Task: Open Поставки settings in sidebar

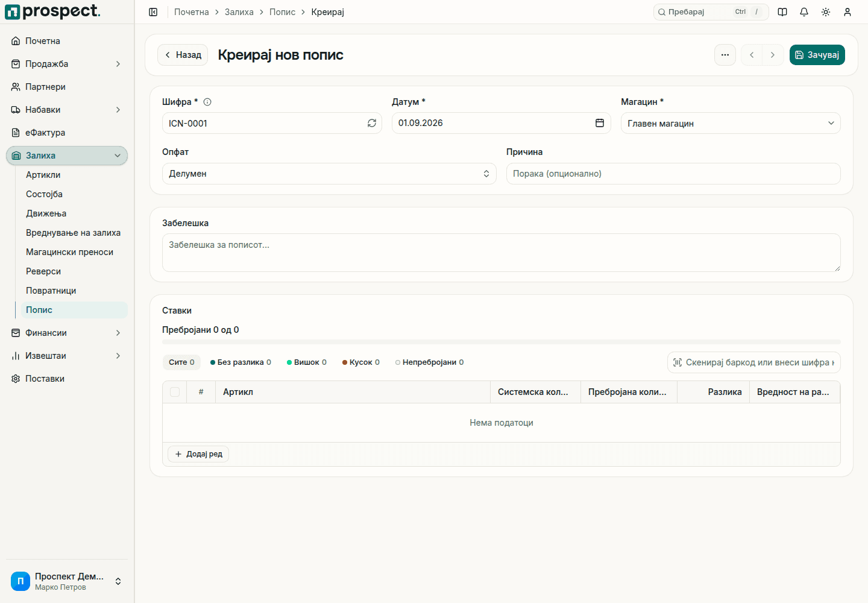Action: (x=67, y=379)
